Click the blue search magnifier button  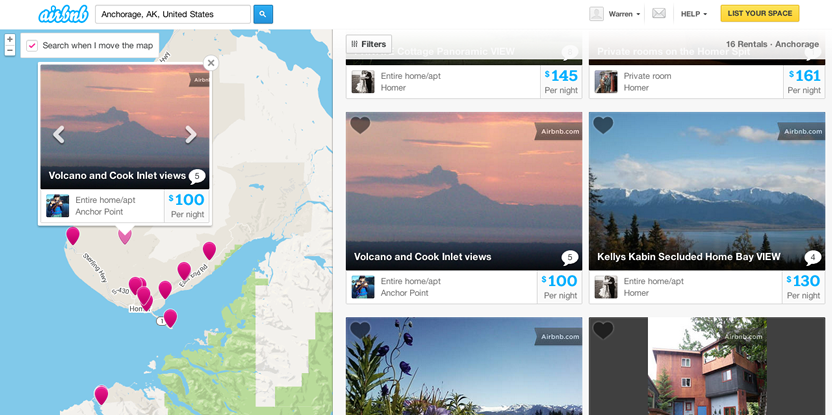pos(263,14)
